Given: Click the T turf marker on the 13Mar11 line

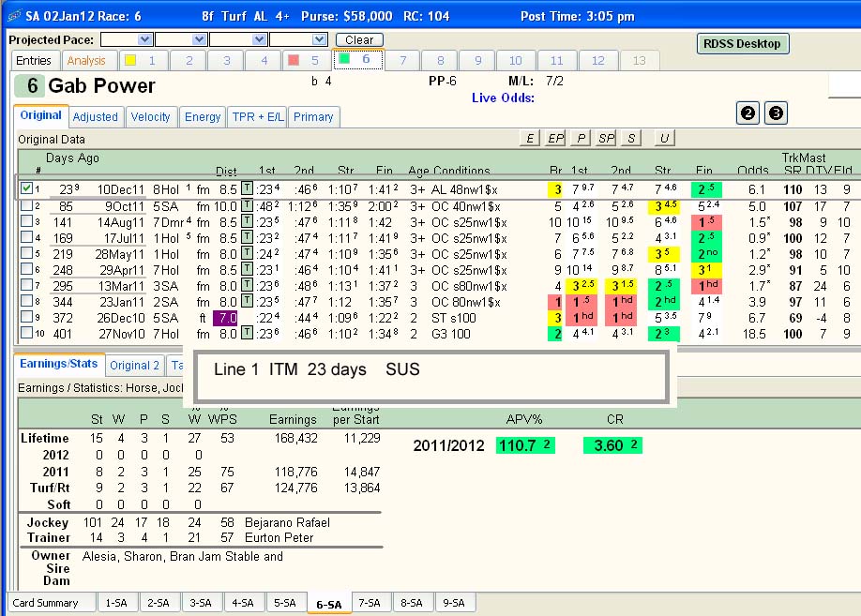Looking at the screenshot, I should click(247, 285).
